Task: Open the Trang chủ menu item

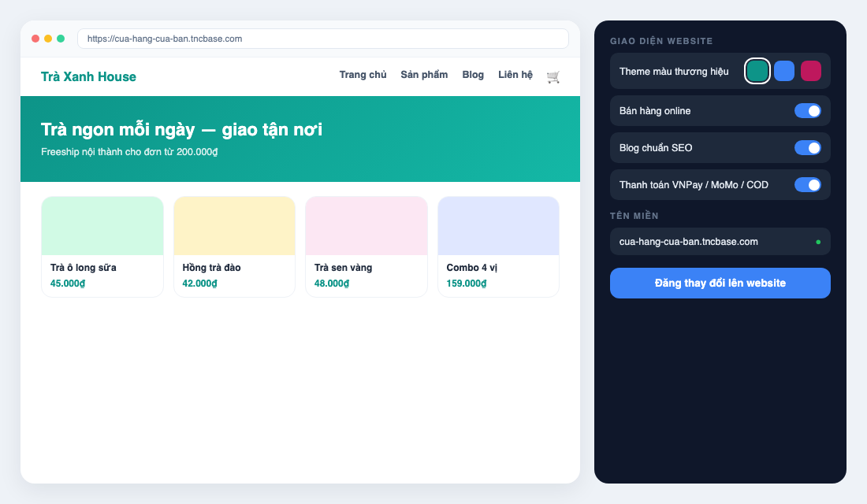Action: pos(363,75)
